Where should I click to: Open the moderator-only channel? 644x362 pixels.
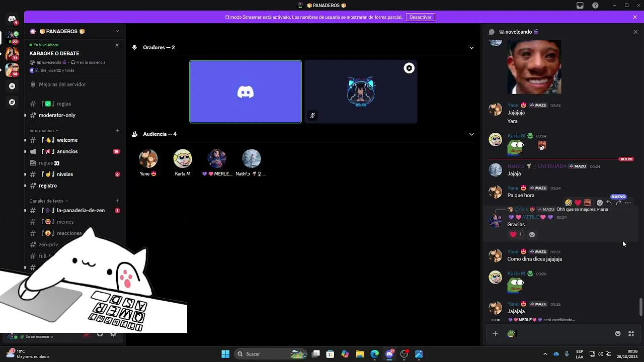pos(75,115)
